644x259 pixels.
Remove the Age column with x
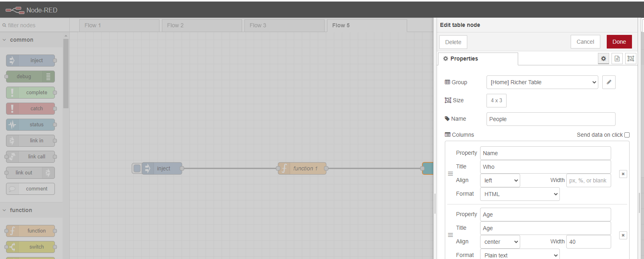coord(623,235)
